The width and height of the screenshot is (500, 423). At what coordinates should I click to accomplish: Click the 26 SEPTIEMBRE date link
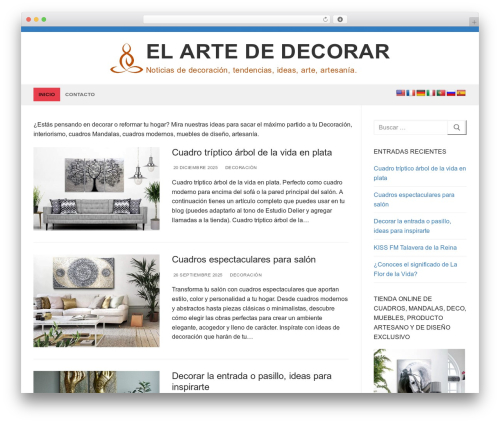click(198, 275)
